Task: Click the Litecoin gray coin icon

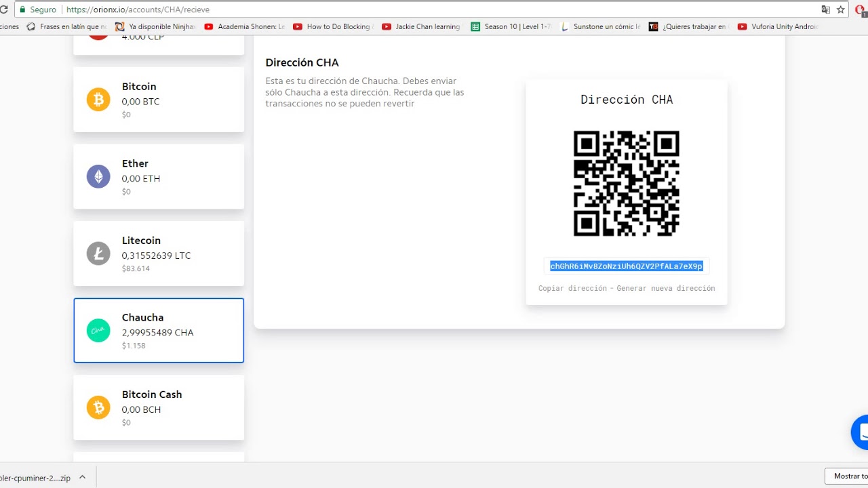Action: pos(98,254)
